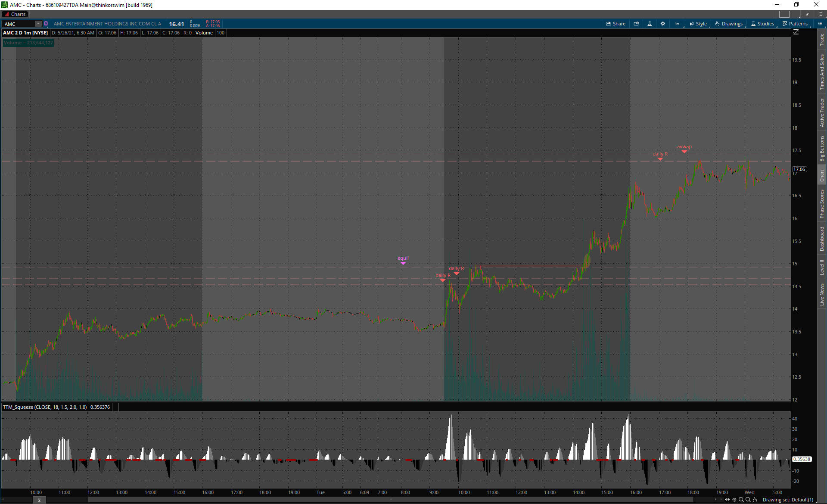Click the pointing hand drawing tool icon
Screen dimensions: 827x504
[755, 500]
